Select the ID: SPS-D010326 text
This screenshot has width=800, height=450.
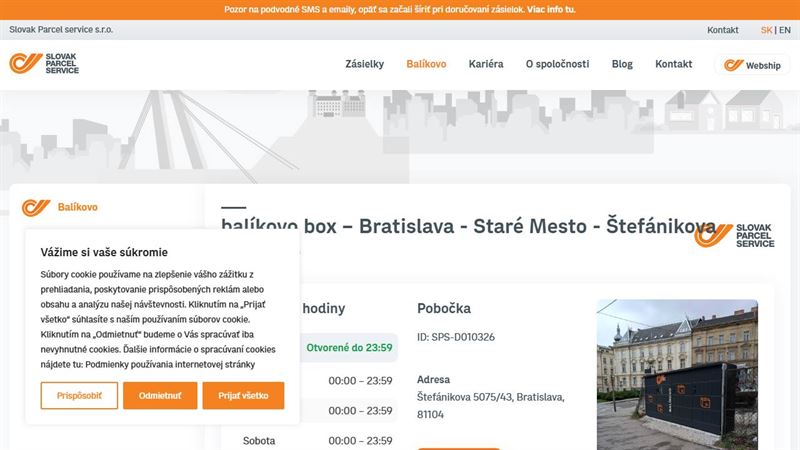coord(456,337)
